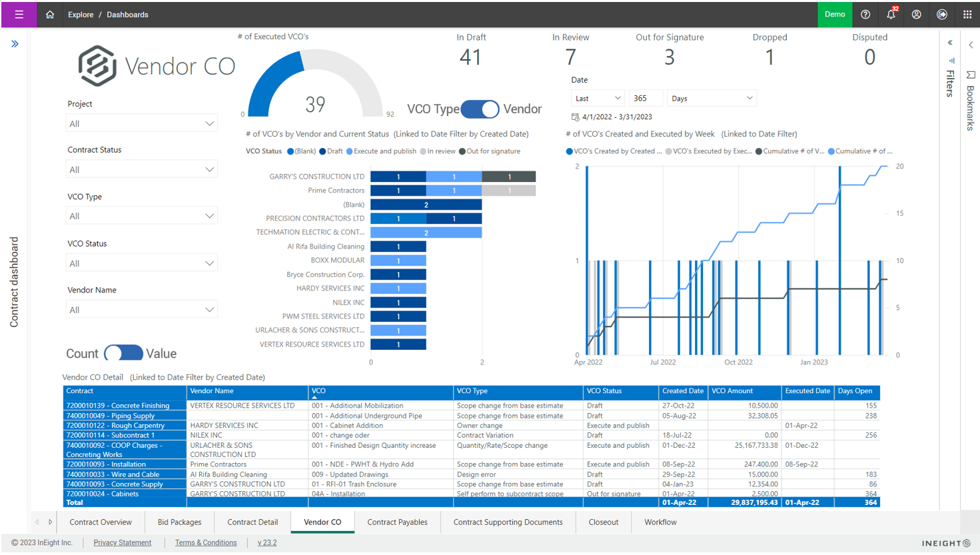Open the apps grid launcher
Screen dimensions: 980x555
tap(967, 14)
